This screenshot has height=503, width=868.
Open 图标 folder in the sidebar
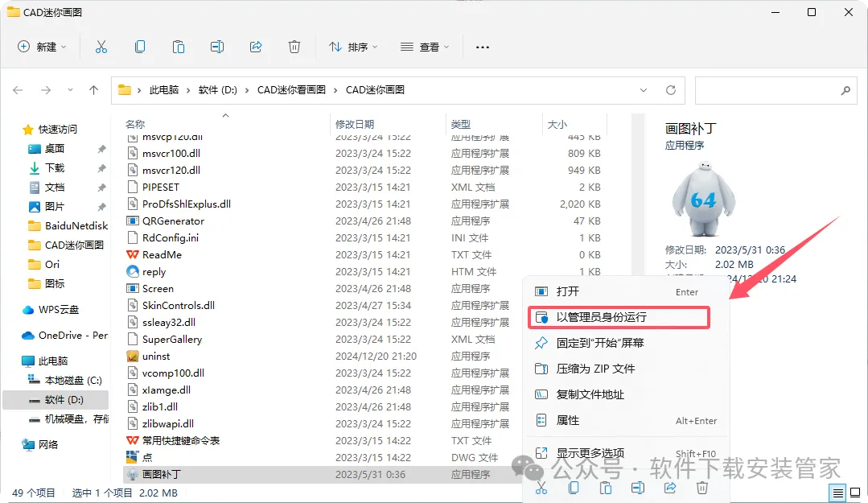pyautogui.click(x=54, y=283)
